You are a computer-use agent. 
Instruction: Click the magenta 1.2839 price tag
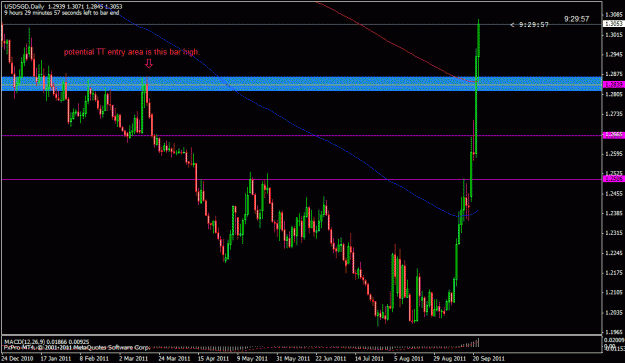point(613,84)
